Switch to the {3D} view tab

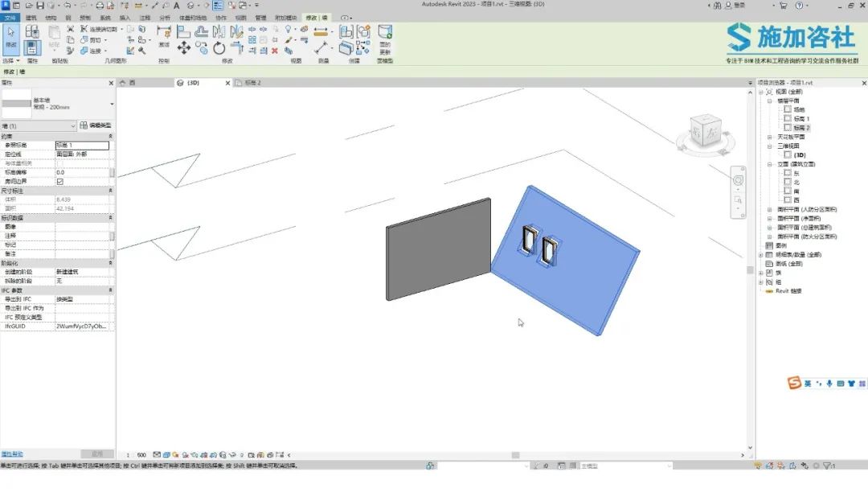(193, 83)
